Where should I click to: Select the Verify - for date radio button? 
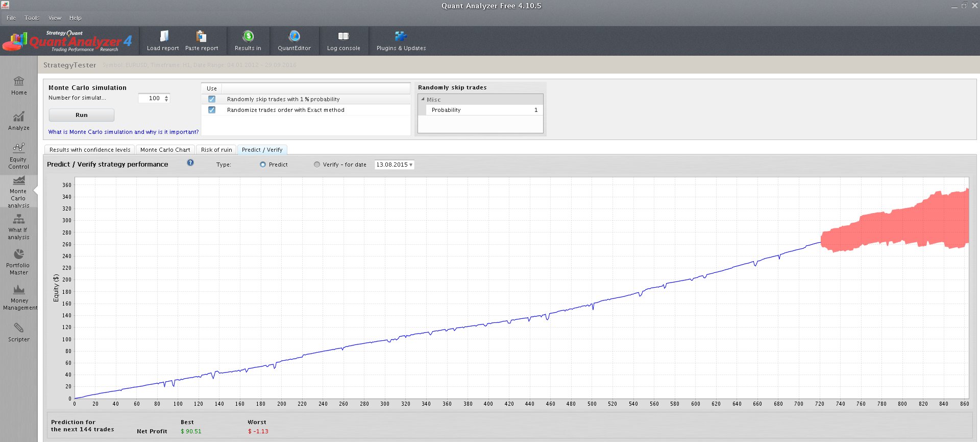point(317,165)
